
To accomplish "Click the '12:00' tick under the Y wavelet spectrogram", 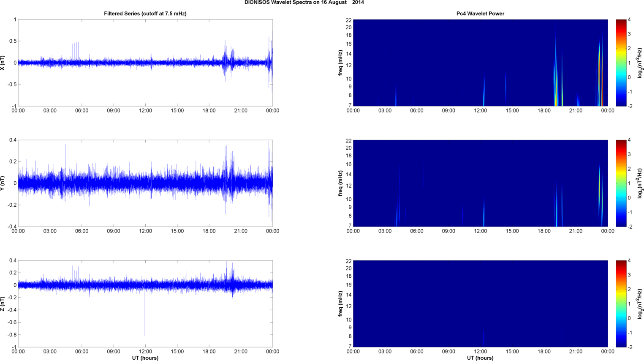I will pyautogui.click(x=480, y=231).
